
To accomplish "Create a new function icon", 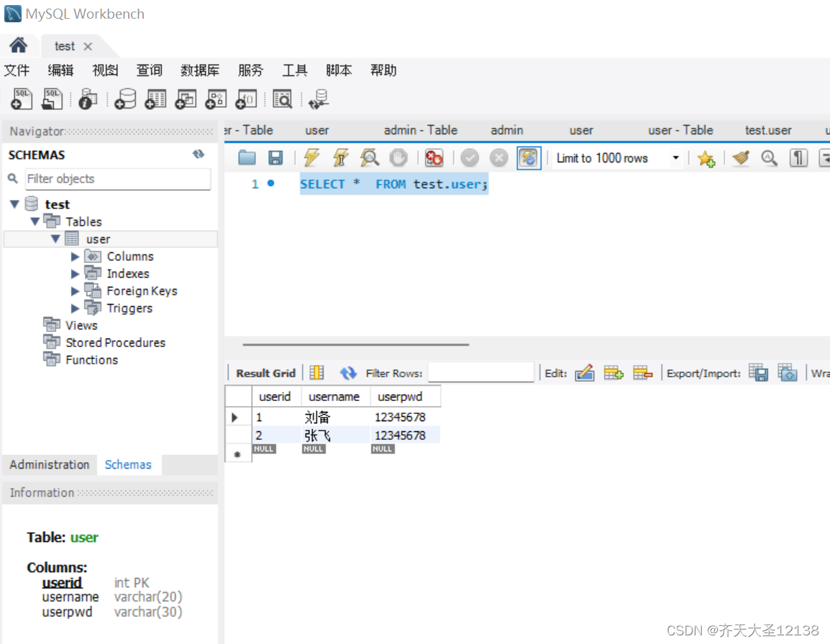I will [246, 99].
